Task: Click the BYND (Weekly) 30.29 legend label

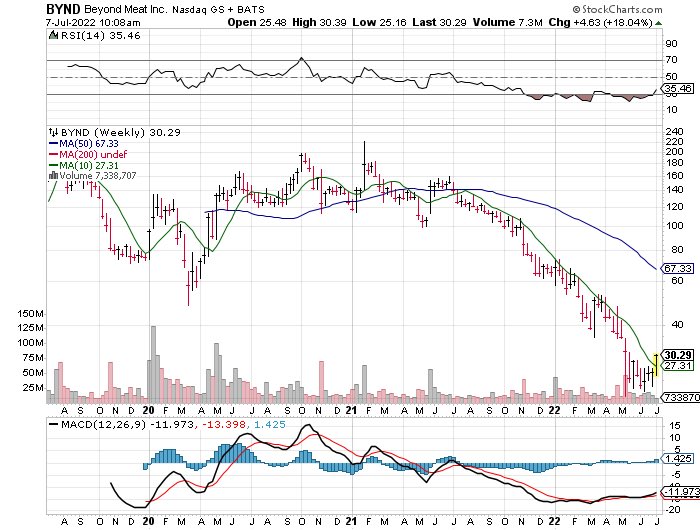Action: [x=121, y=132]
